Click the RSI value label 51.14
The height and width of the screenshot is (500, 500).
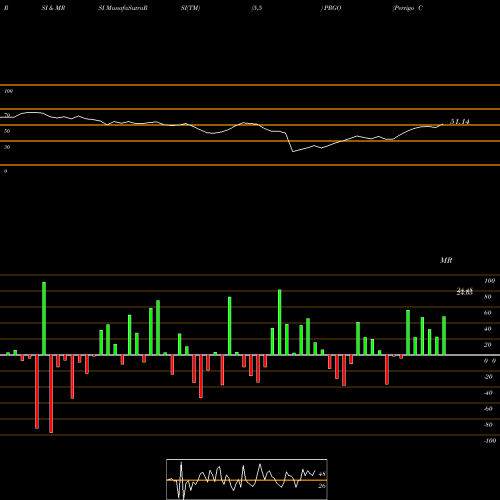(x=460, y=122)
